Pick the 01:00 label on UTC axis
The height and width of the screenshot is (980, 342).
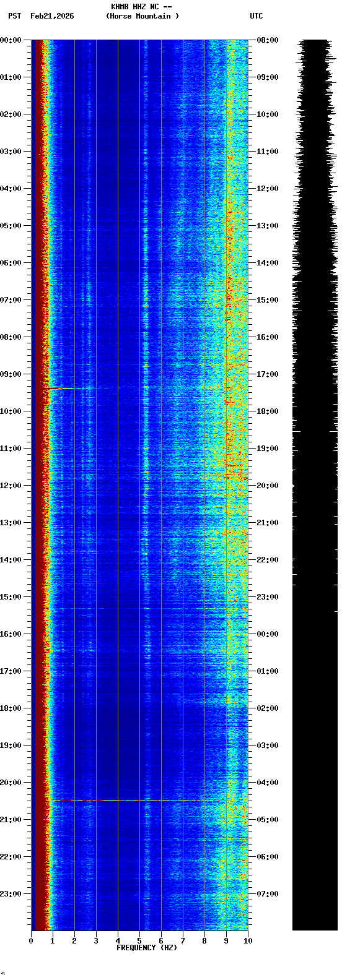point(268,671)
